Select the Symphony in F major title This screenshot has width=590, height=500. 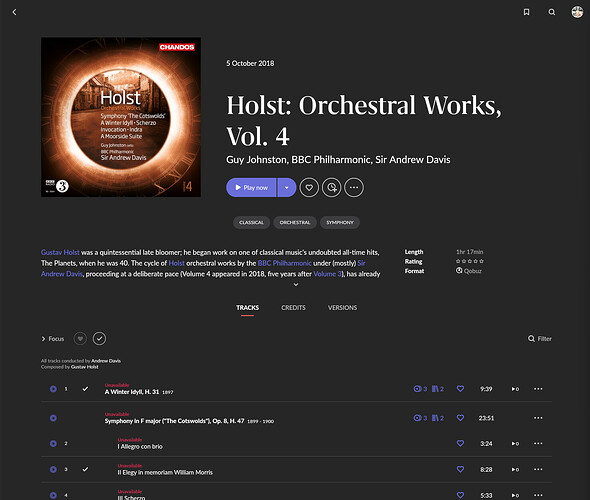[174, 421]
